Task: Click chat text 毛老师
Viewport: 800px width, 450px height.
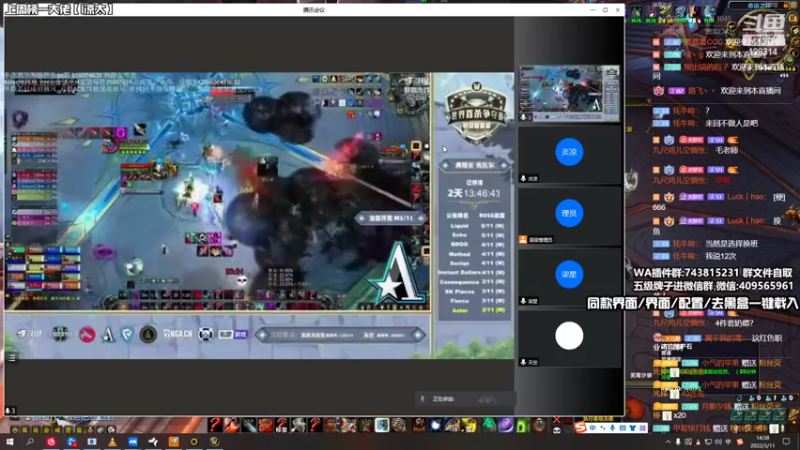Action: [727, 150]
